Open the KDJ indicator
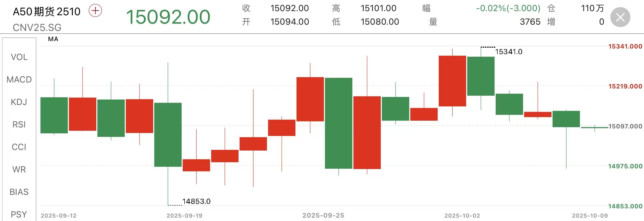 pos(19,102)
